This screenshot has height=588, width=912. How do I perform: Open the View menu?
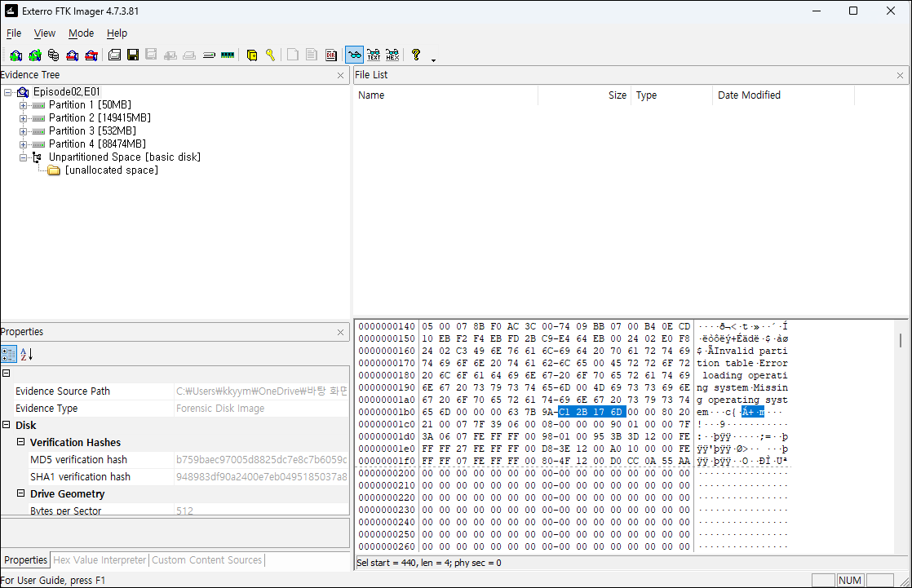pos(45,33)
